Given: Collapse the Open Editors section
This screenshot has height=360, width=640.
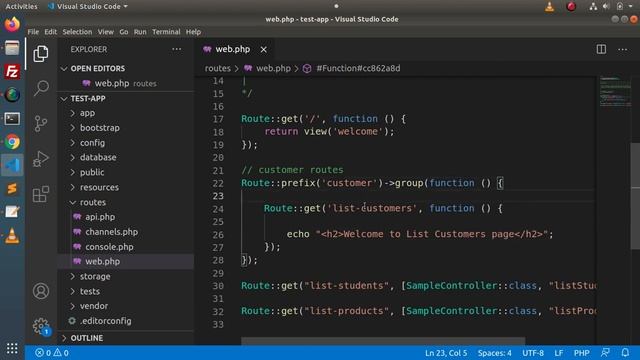Looking at the screenshot, I should point(125,69).
